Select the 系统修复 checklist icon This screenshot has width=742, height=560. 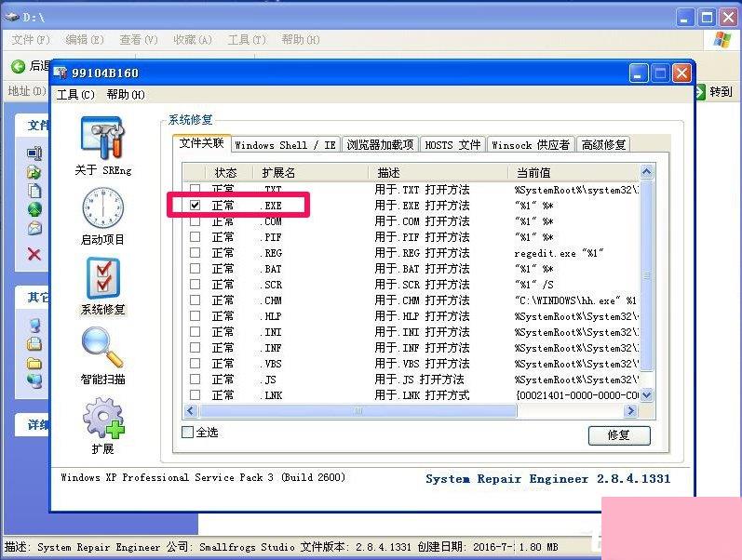(x=102, y=278)
